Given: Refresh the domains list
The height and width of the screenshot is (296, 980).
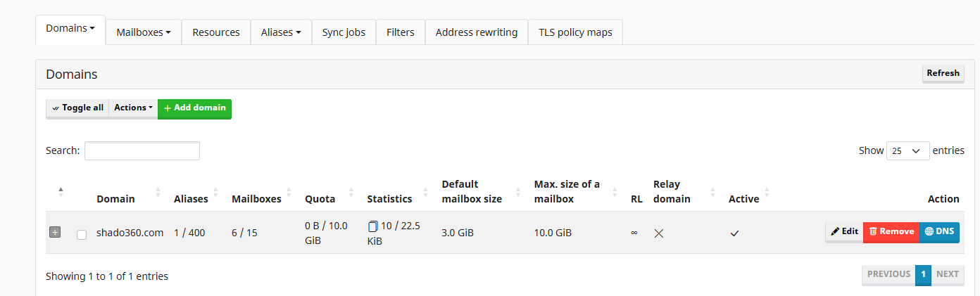Looking at the screenshot, I should pos(943,73).
